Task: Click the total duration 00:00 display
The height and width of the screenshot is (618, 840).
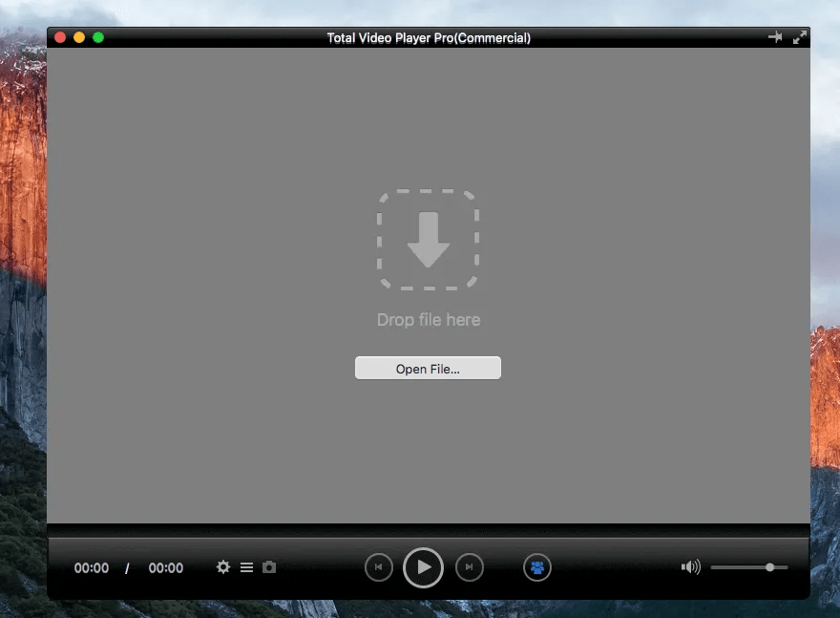Action: click(165, 568)
